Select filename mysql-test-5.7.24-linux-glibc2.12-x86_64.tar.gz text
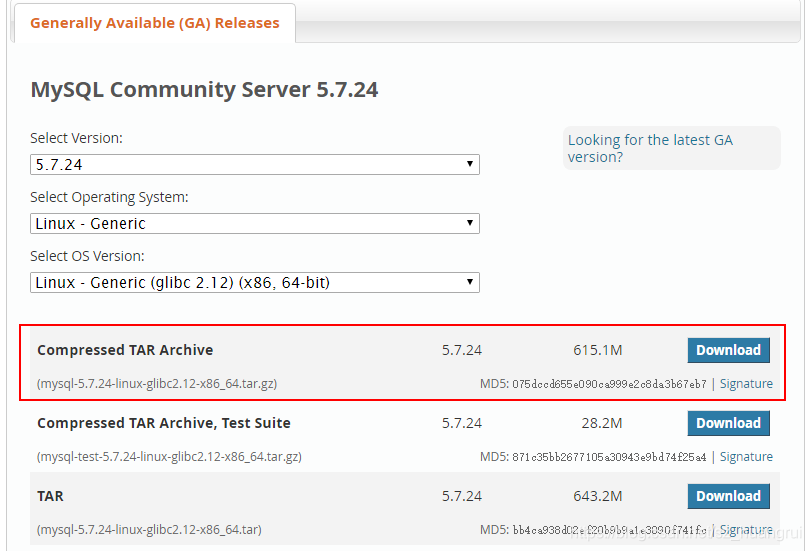The image size is (811, 551). coord(169,457)
